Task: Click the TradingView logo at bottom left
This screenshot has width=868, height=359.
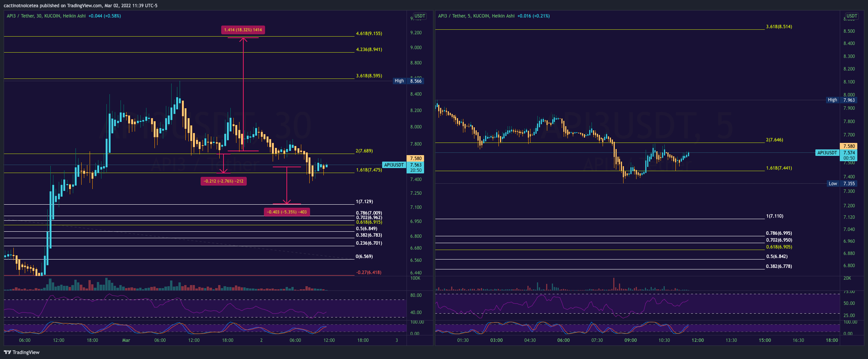Action: click(x=22, y=352)
